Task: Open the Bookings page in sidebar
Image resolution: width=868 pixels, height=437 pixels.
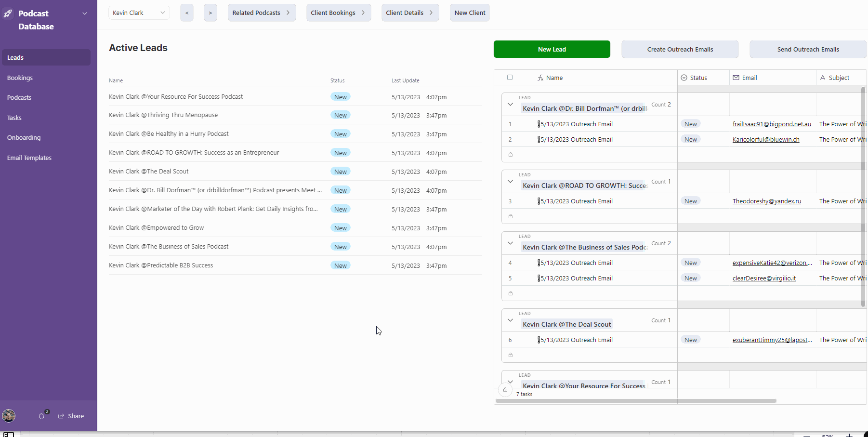Action: [20, 78]
